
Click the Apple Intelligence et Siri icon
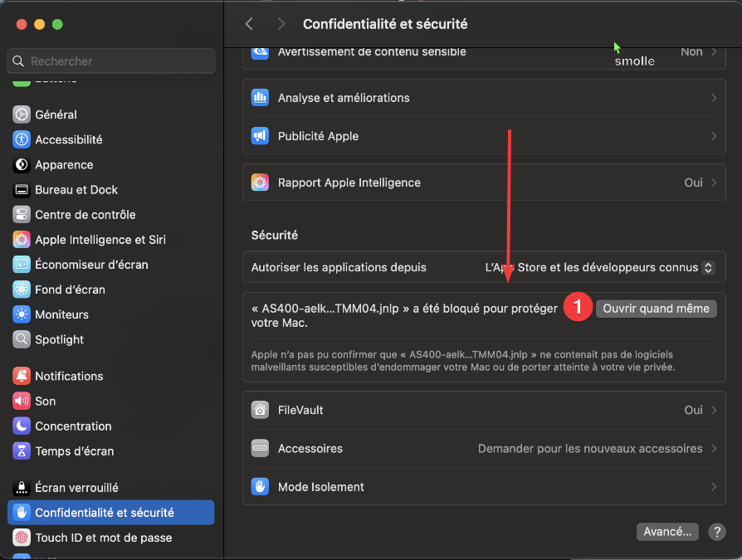22,240
